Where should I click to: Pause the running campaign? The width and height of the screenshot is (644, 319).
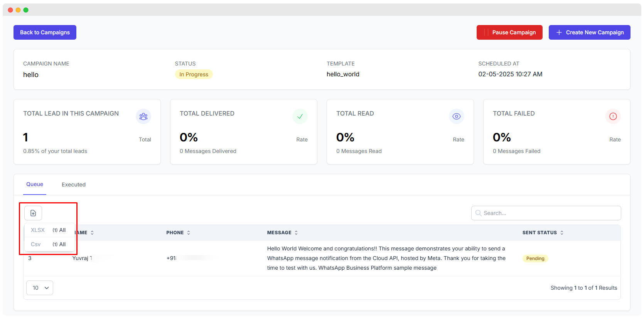click(509, 32)
